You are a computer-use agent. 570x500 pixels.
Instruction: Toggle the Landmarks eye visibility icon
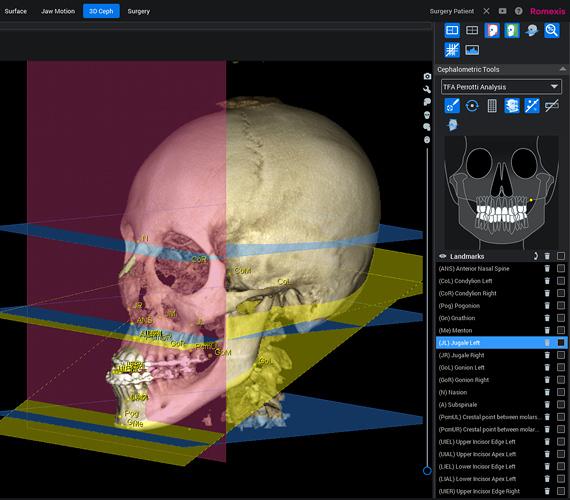click(x=442, y=256)
